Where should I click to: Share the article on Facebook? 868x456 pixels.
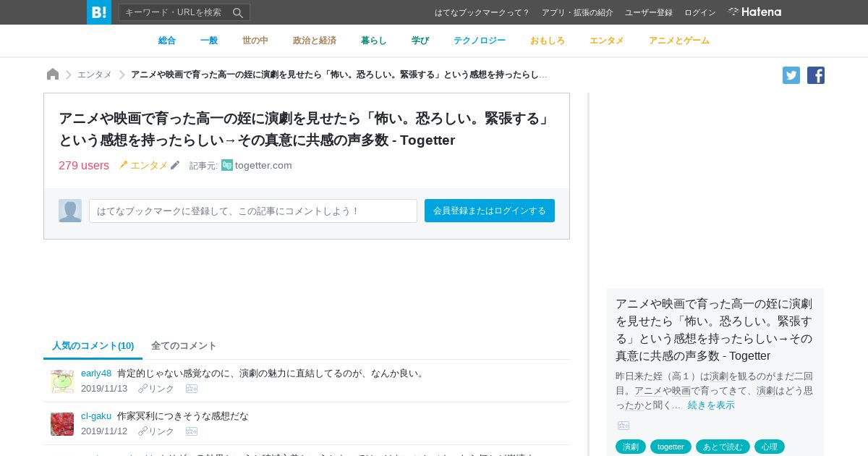(x=816, y=75)
